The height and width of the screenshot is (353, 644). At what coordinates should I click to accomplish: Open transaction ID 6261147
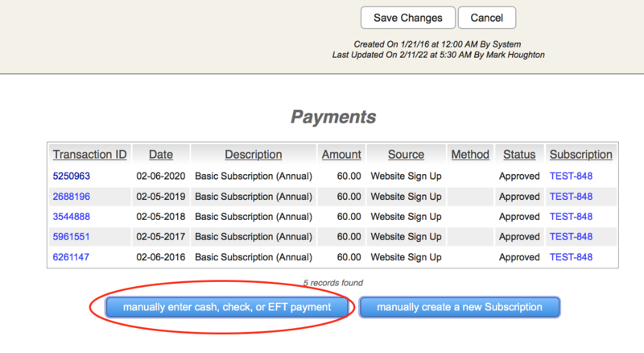(72, 257)
